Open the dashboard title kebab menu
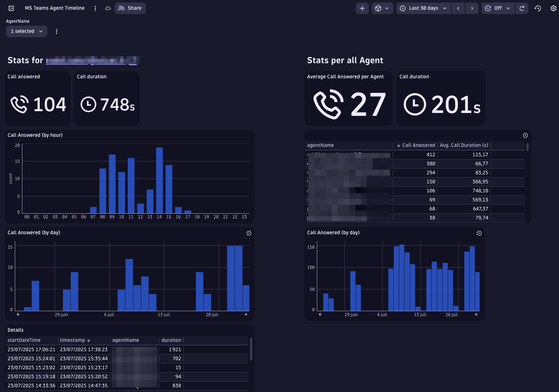Screen dimensions: 559x392 coord(95,8)
